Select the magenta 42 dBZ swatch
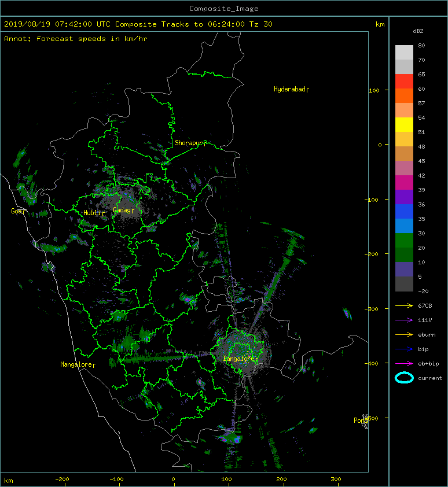Screen dimensions: 448x487 tap(404, 182)
